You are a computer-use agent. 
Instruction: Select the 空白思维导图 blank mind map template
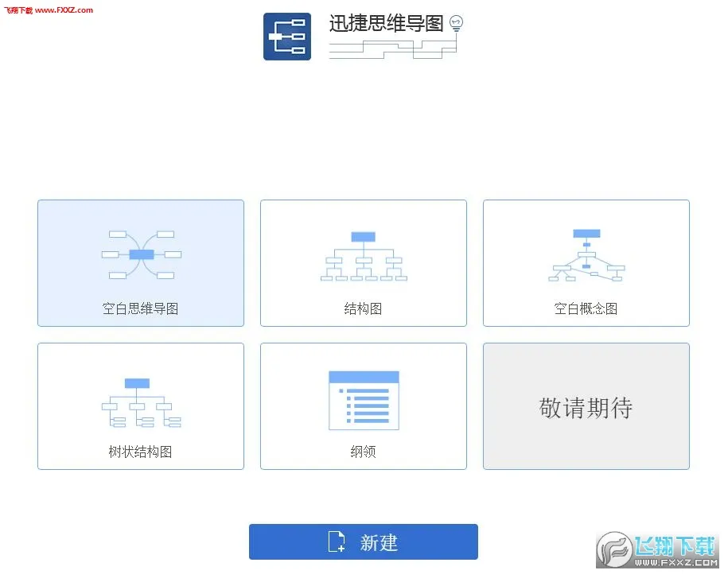point(141,263)
